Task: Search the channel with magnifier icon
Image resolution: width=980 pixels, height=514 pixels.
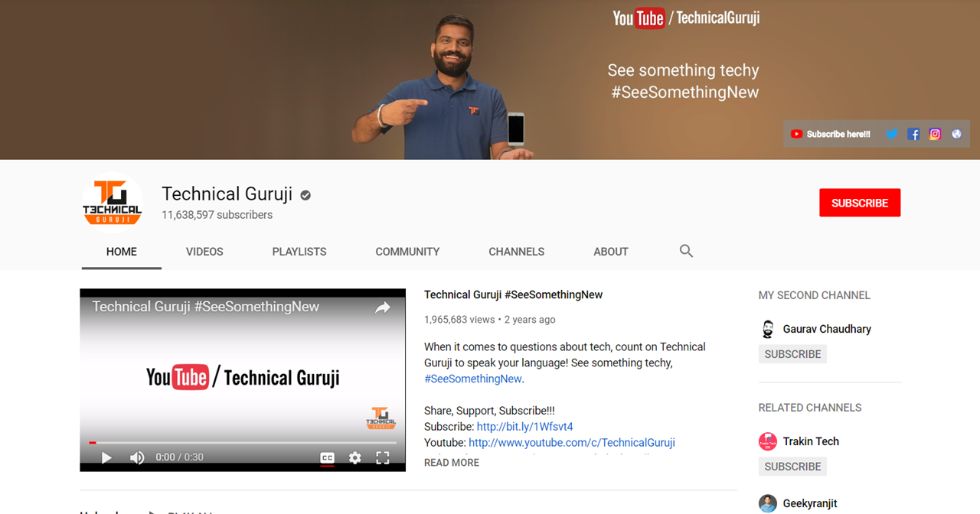Action: (x=686, y=251)
